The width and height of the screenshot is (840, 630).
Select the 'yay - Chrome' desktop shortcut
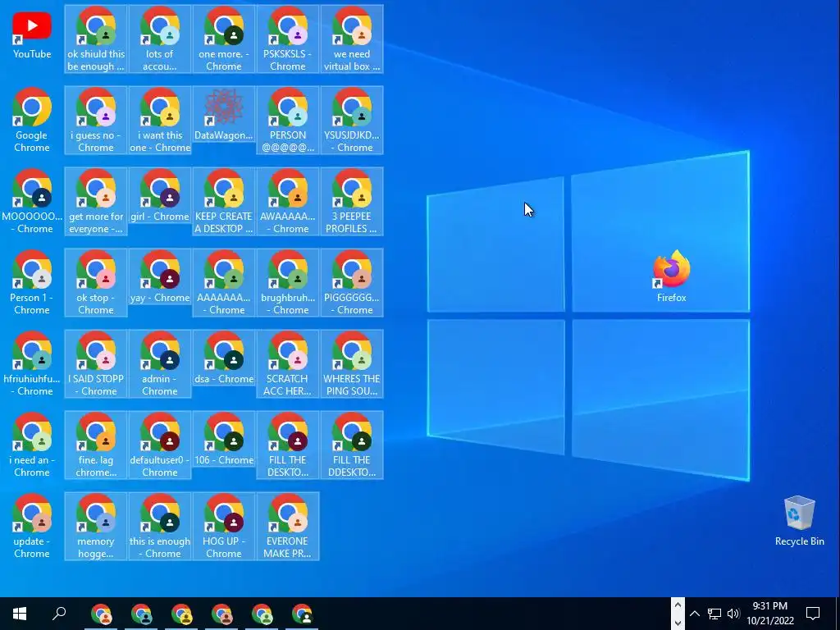[160, 276]
